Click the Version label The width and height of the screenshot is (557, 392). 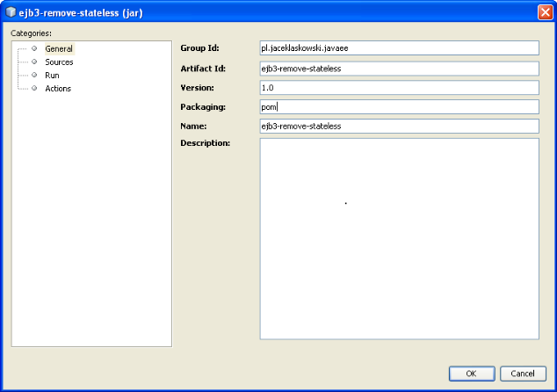[x=197, y=88]
